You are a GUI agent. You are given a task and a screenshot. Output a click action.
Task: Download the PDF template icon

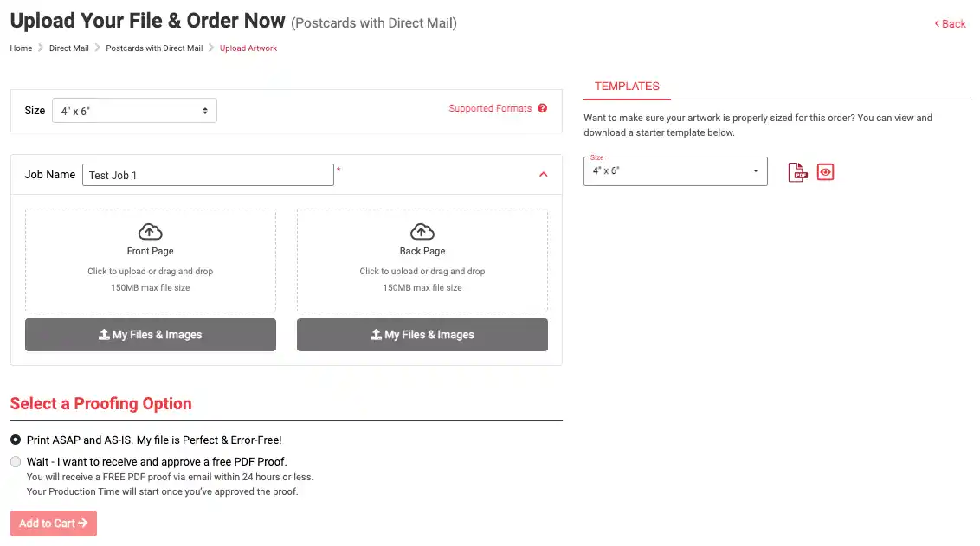796,172
